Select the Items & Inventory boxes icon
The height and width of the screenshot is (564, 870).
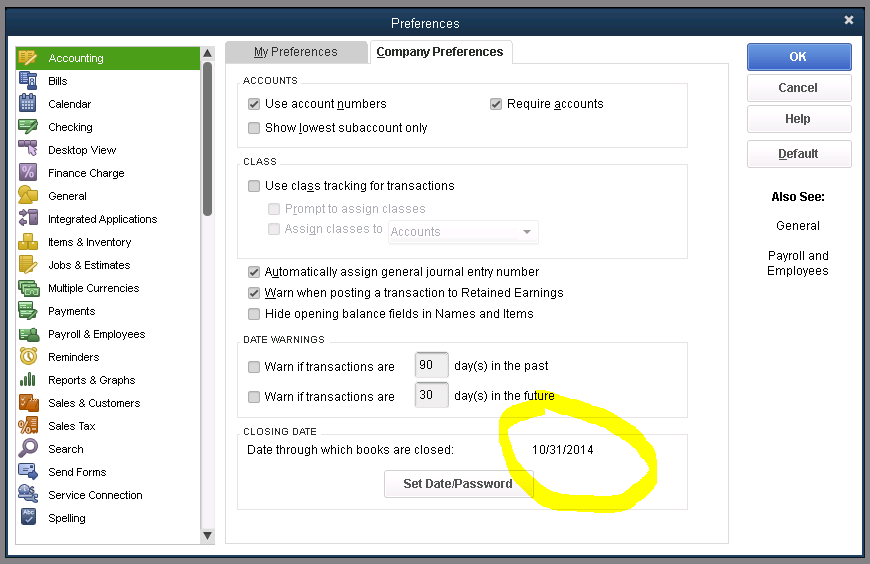[x=28, y=242]
